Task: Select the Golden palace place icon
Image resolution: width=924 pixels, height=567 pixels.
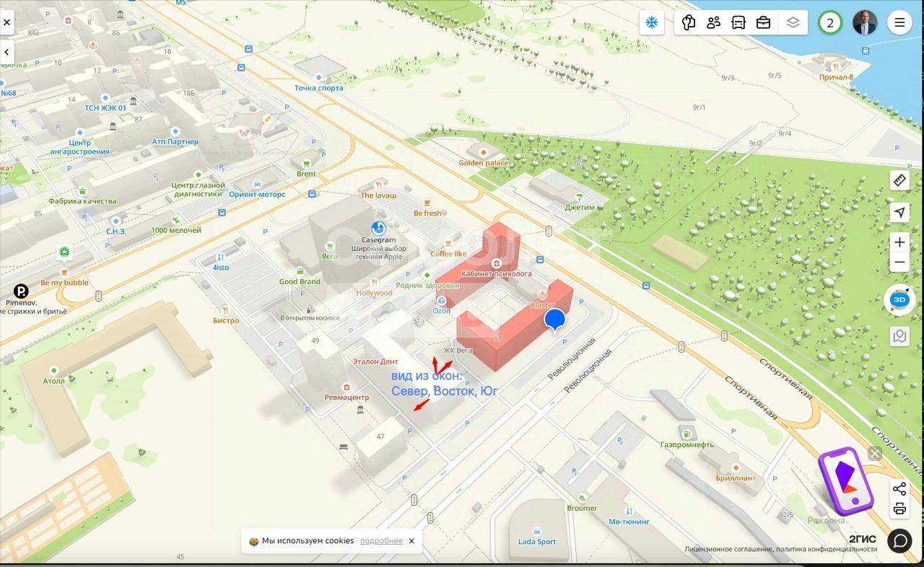Action: coord(483,152)
